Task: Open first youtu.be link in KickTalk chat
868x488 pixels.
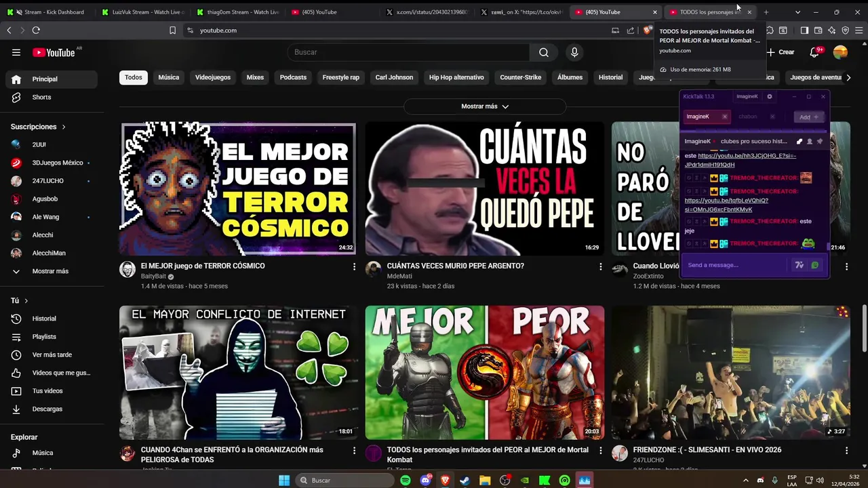Action: (741, 160)
